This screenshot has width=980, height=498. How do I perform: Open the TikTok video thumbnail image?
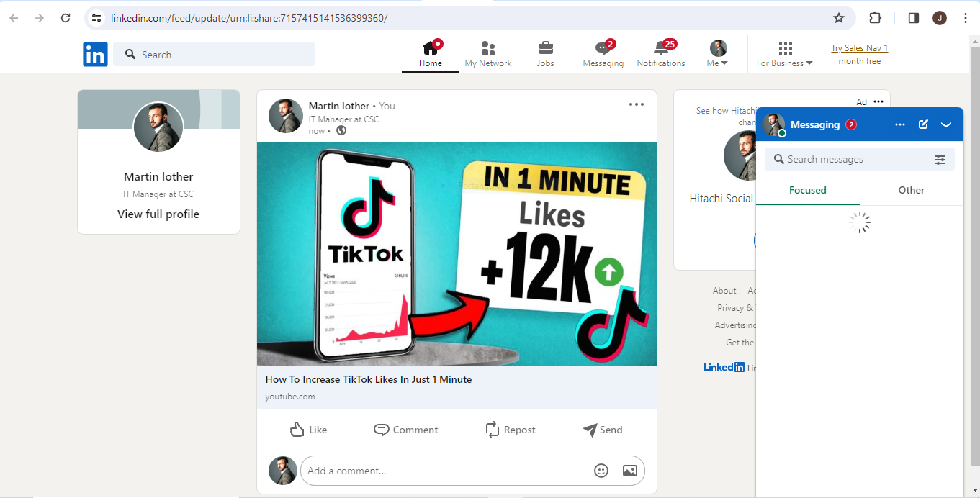(457, 254)
